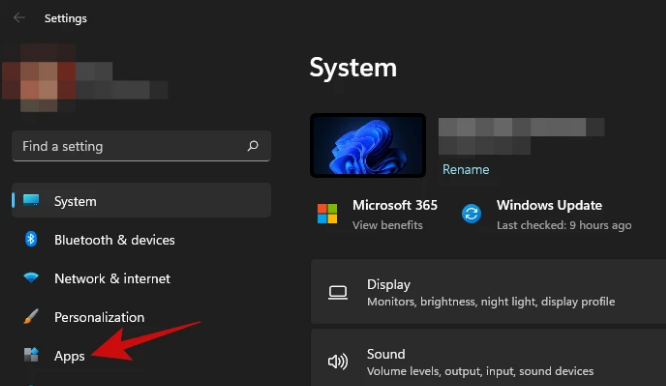Click the desktop wallpaper thumbnail

pos(368,145)
